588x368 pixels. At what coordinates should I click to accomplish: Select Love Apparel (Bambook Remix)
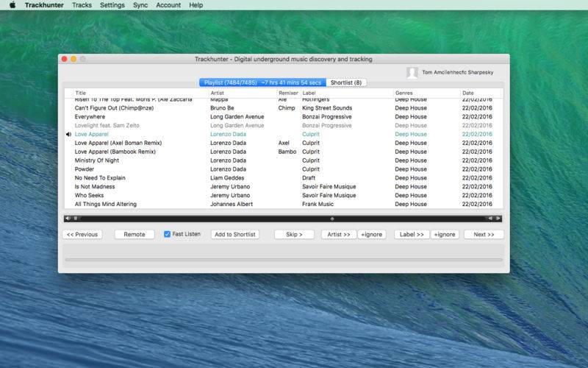click(115, 152)
